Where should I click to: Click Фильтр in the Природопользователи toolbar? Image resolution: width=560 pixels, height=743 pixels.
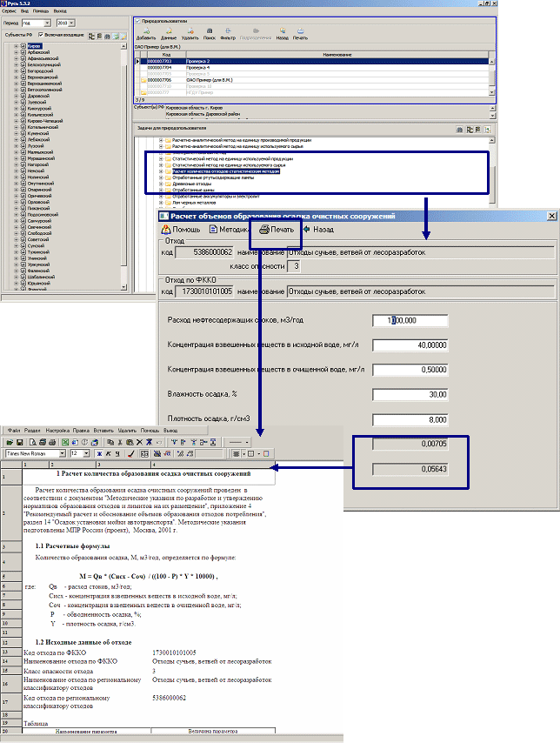point(228,35)
